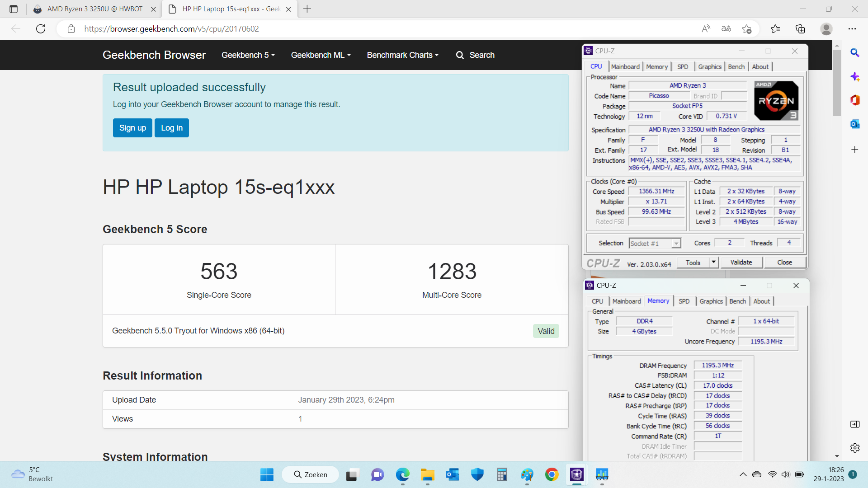Open Graphics tab in upper CPU-Z window

(x=710, y=66)
